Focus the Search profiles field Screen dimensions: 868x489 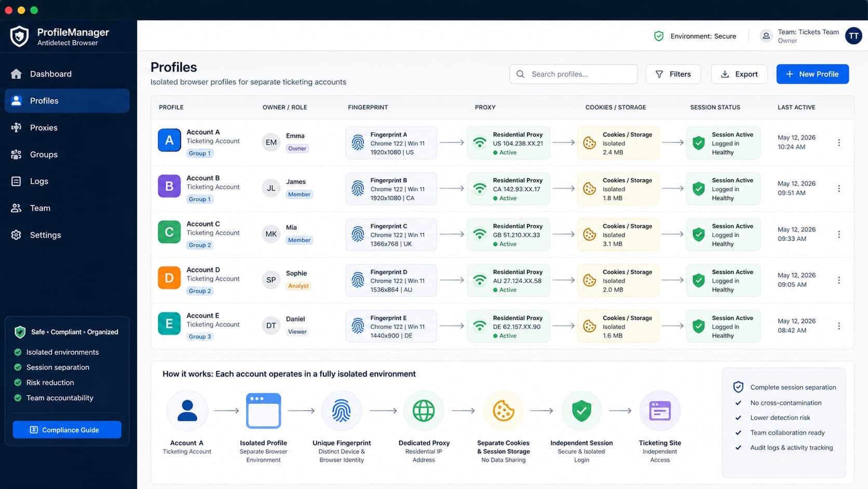pyautogui.click(x=573, y=74)
